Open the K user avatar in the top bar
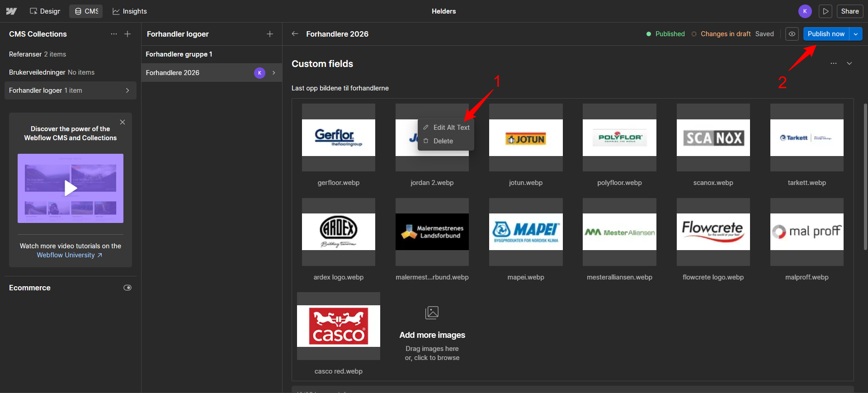The width and height of the screenshot is (868, 393). pos(805,11)
